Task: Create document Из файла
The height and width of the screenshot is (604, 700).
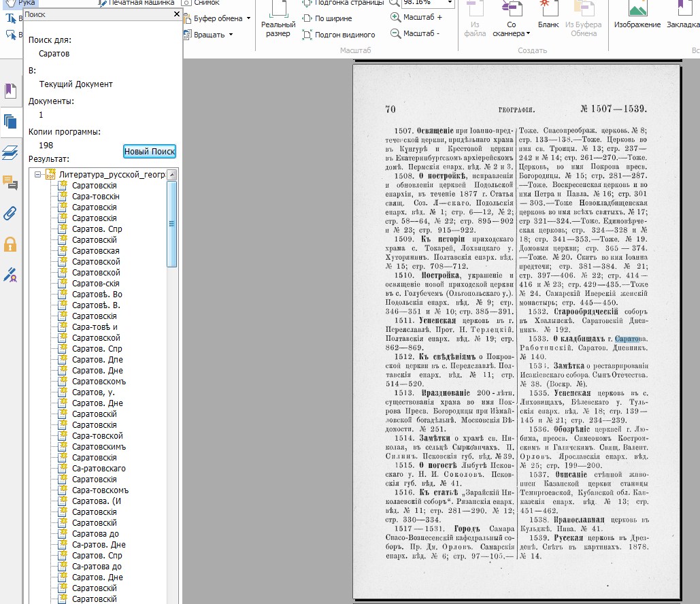Action: click(475, 20)
